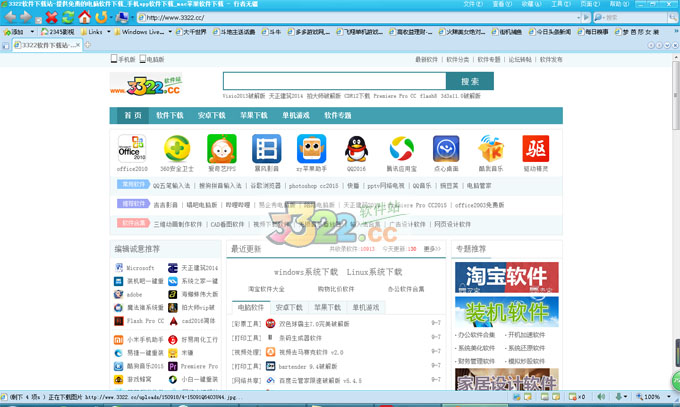
Task: Open the dropdown next to 添加
Action: coord(32,32)
